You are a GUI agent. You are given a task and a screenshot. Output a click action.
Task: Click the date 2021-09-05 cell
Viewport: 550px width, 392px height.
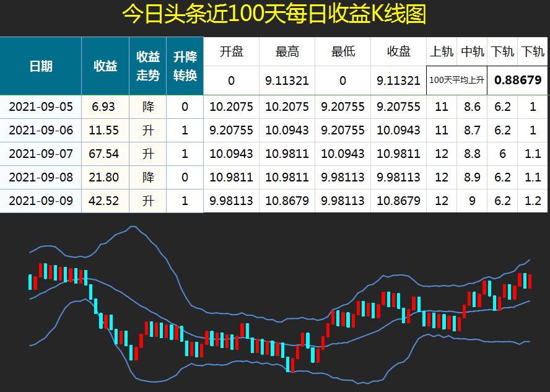coord(41,107)
